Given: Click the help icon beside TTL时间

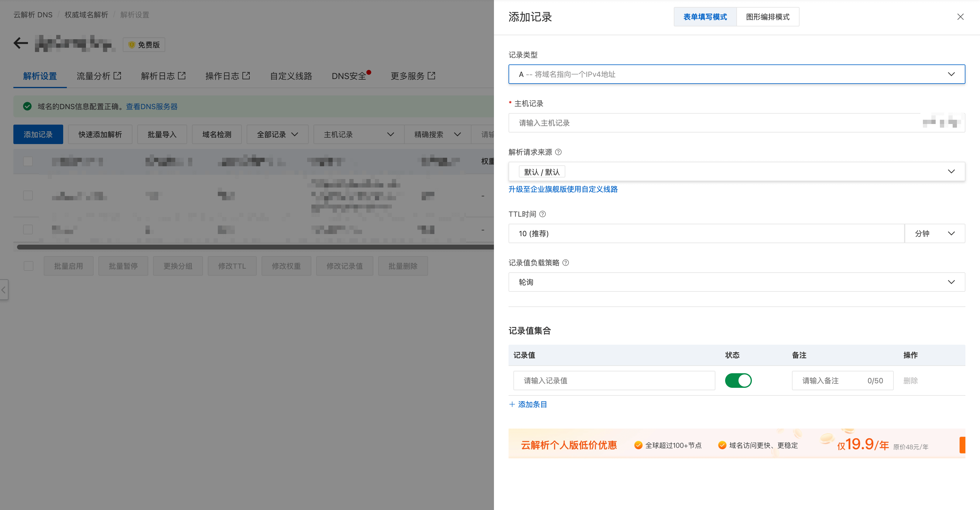Looking at the screenshot, I should (543, 214).
